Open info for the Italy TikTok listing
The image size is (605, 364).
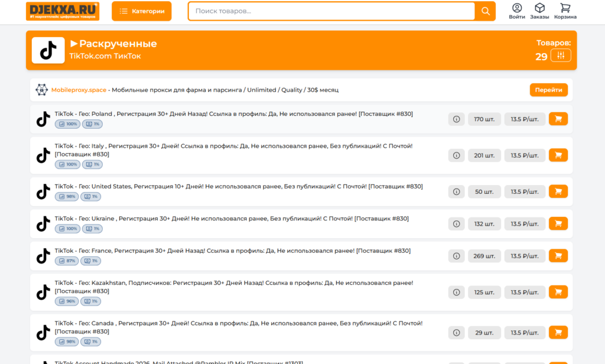pos(457,155)
